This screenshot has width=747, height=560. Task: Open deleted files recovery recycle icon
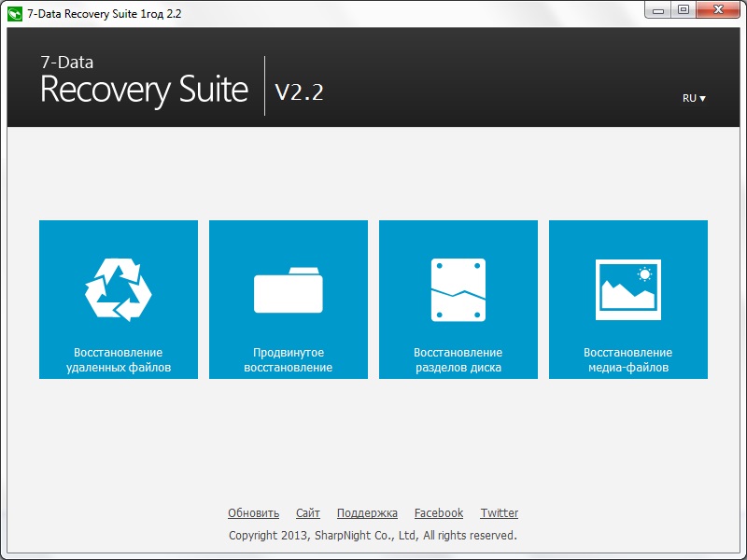tap(119, 289)
